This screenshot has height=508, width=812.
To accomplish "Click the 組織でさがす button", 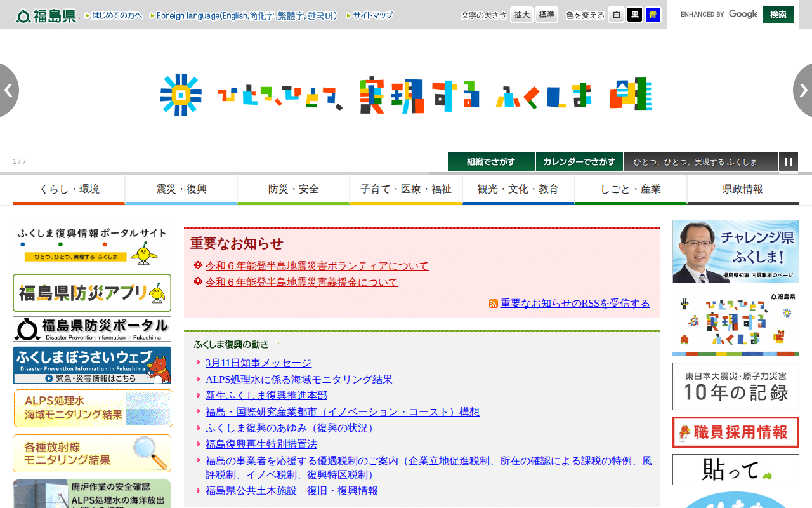I will pyautogui.click(x=491, y=162).
